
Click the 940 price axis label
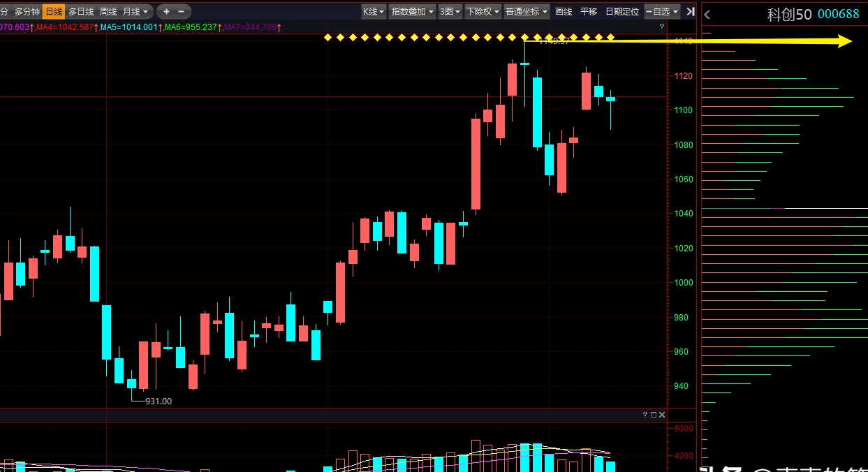tap(682, 386)
